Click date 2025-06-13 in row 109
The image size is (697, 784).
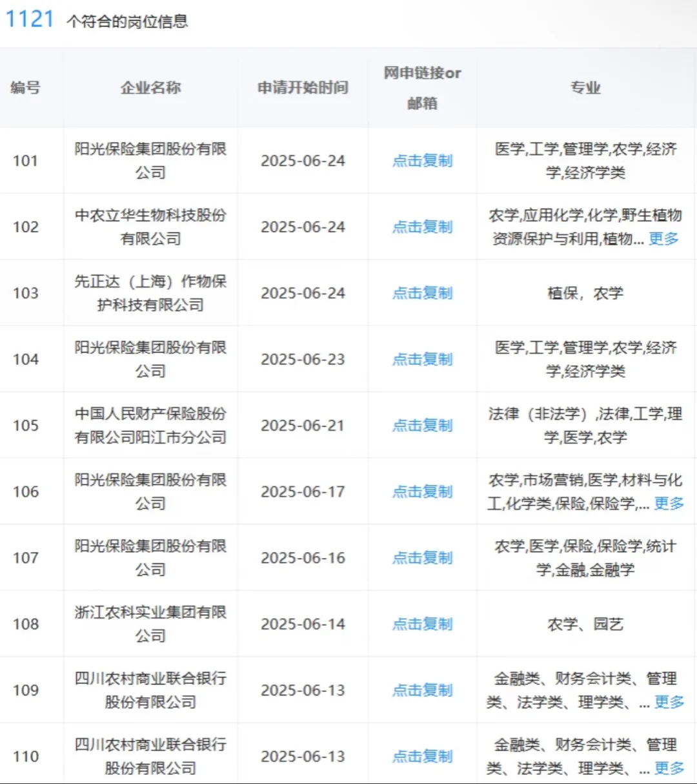[x=303, y=690]
